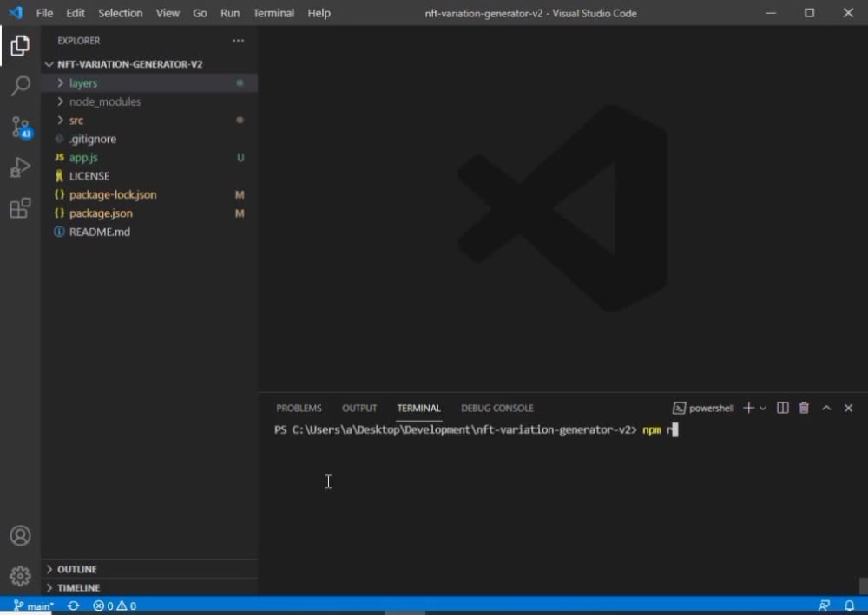Open the app.js file

(x=149, y=158)
